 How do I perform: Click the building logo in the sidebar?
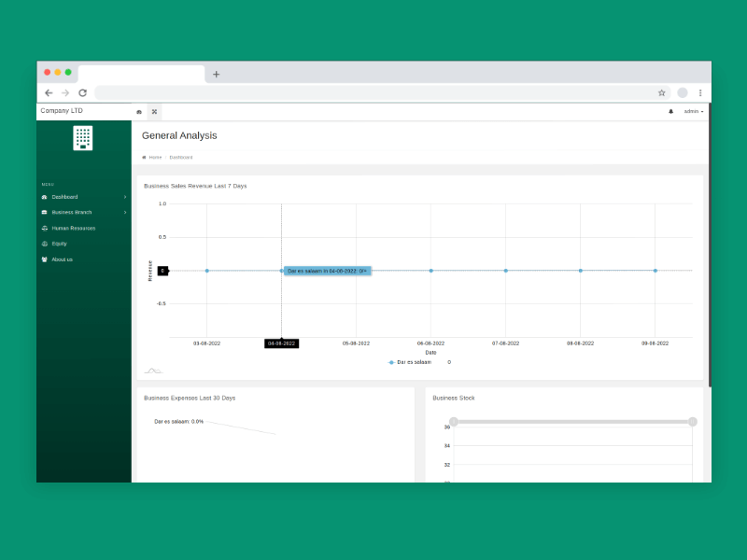pos(83,138)
